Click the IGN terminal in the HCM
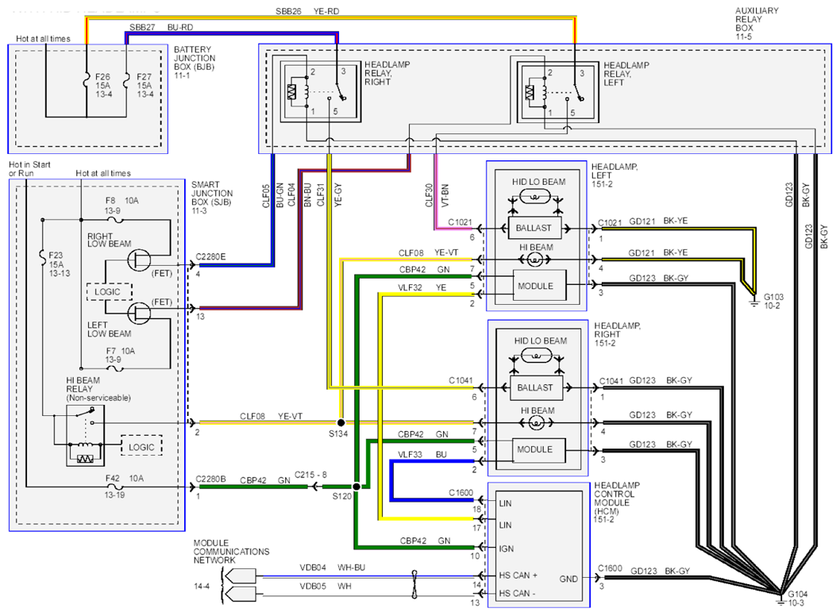The image size is (840, 616). pyautogui.click(x=507, y=549)
